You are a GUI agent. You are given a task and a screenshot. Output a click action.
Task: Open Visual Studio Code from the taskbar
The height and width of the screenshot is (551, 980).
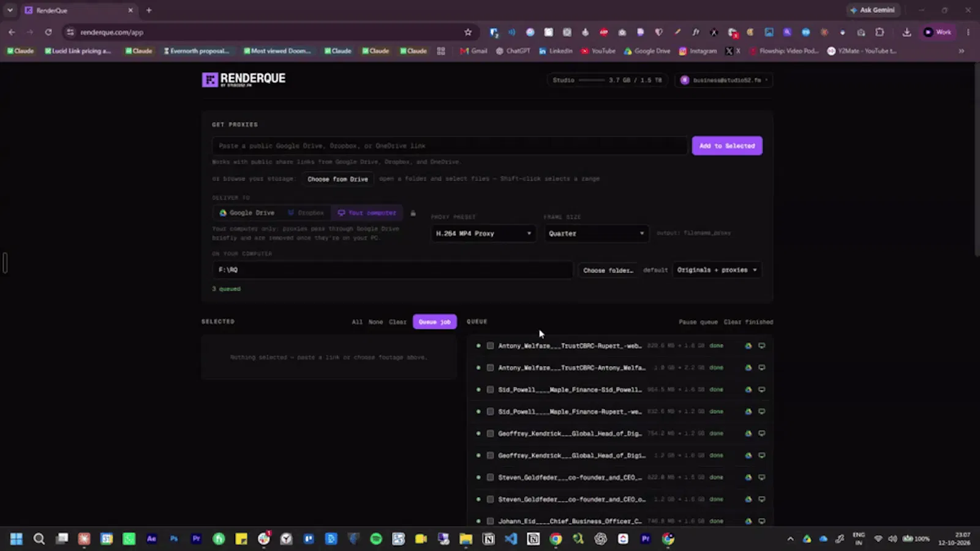coord(511,539)
